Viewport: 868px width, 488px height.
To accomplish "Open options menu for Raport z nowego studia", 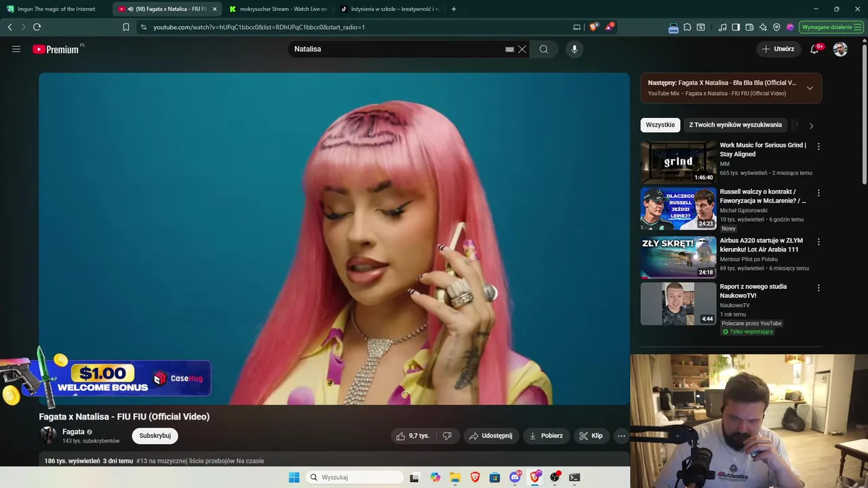I will pos(818,288).
